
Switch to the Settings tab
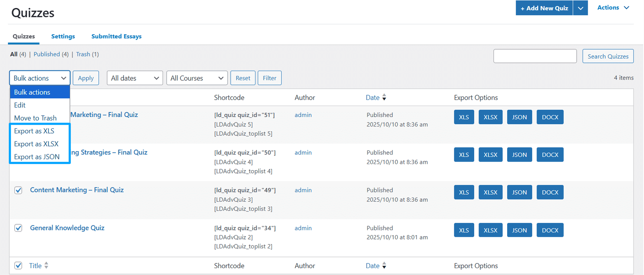tap(63, 36)
